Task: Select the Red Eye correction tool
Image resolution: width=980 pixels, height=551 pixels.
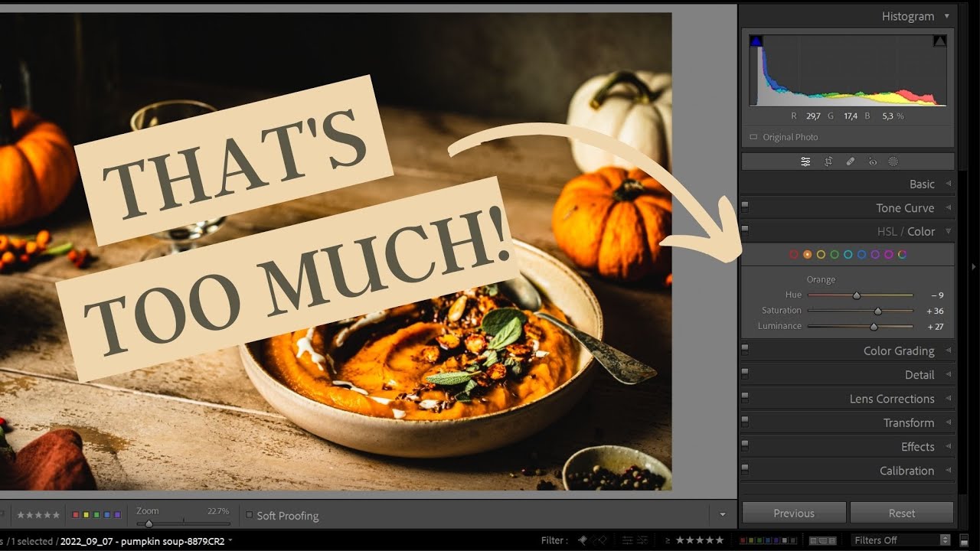Action: [x=872, y=161]
